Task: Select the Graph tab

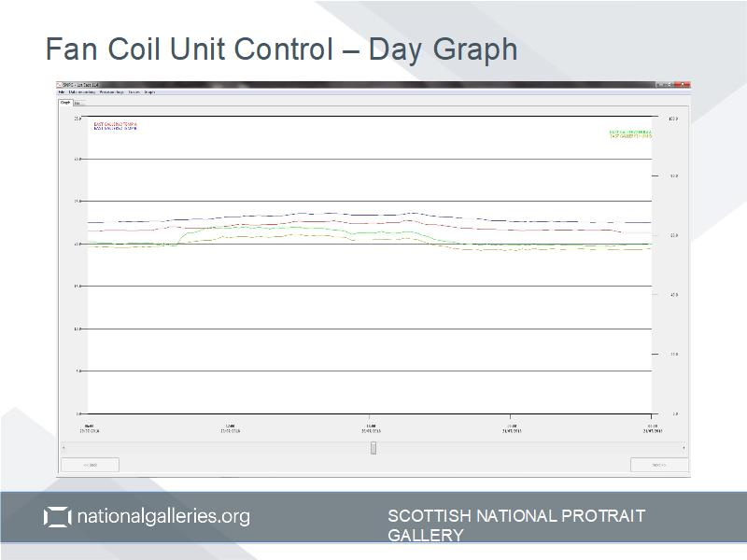Action: [65, 103]
